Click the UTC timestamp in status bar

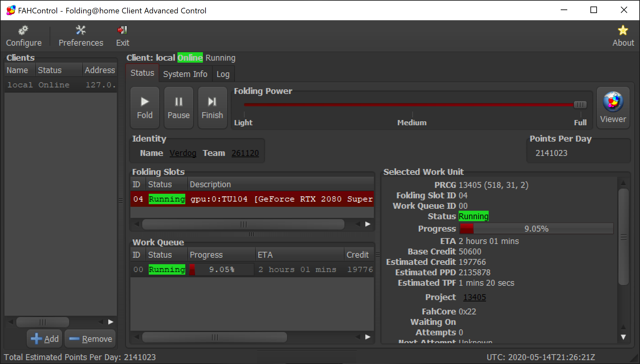click(x=541, y=357)
